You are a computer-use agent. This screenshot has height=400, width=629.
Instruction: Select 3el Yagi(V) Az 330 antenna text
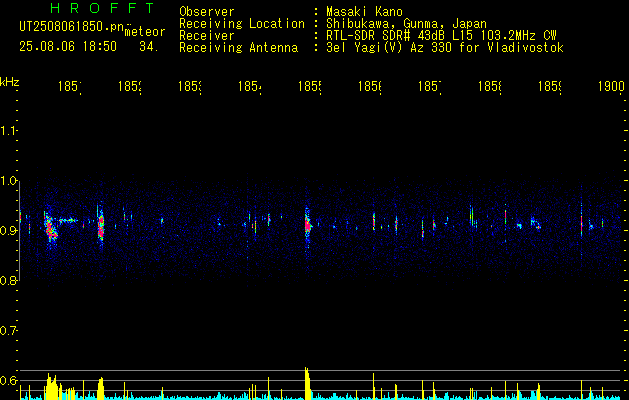(445, 48)
